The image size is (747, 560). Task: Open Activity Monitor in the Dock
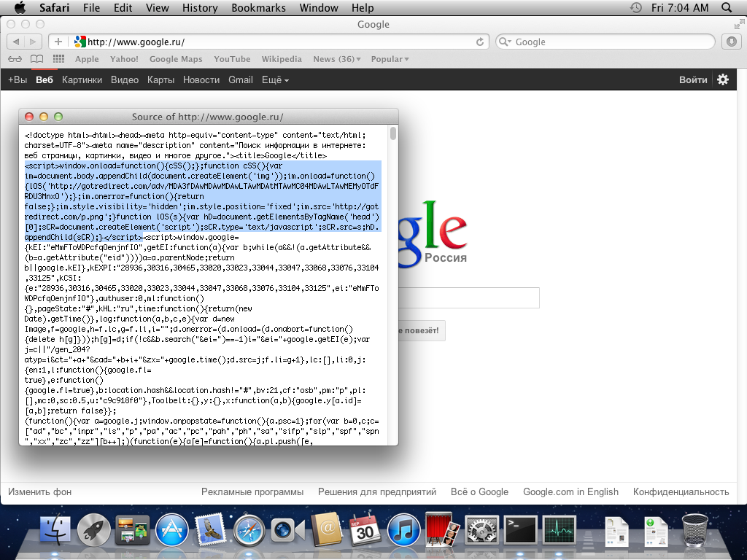pyautogui.click(x=560, y=530)
